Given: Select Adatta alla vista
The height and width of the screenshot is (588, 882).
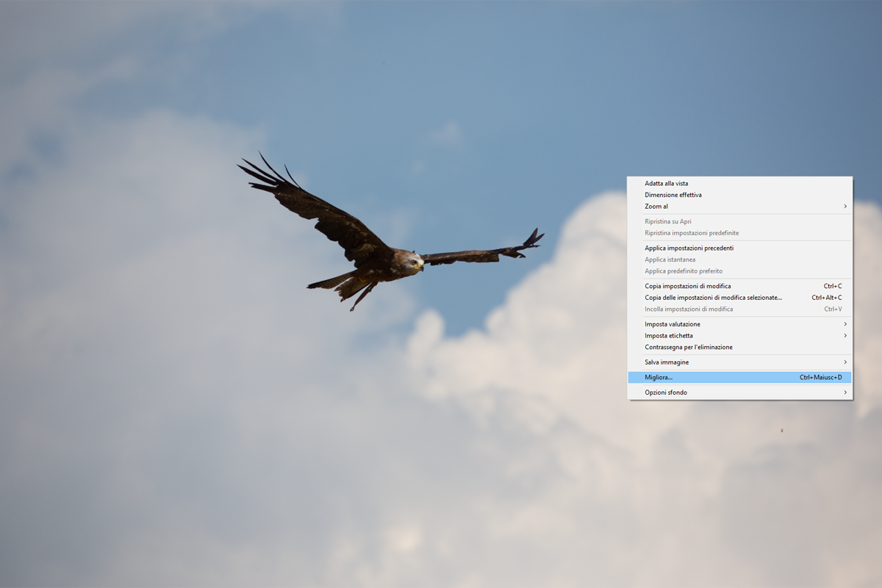Looking at the screenshot, I should (x=666, y=184).
